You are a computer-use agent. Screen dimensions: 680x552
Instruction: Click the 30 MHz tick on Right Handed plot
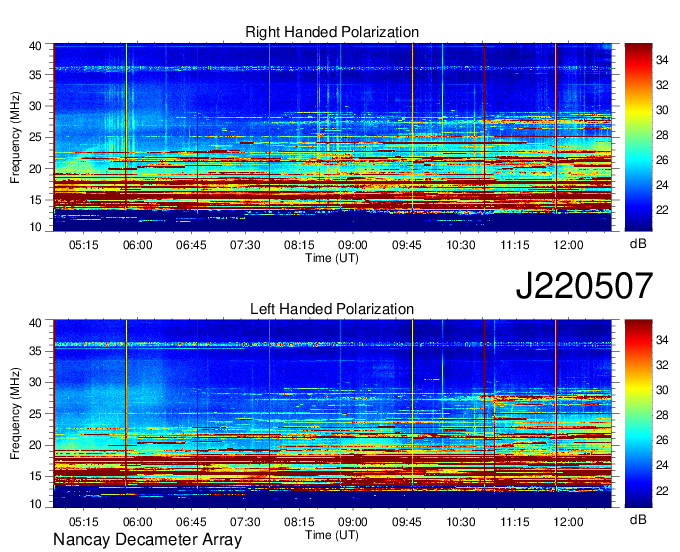coord(36,106)
